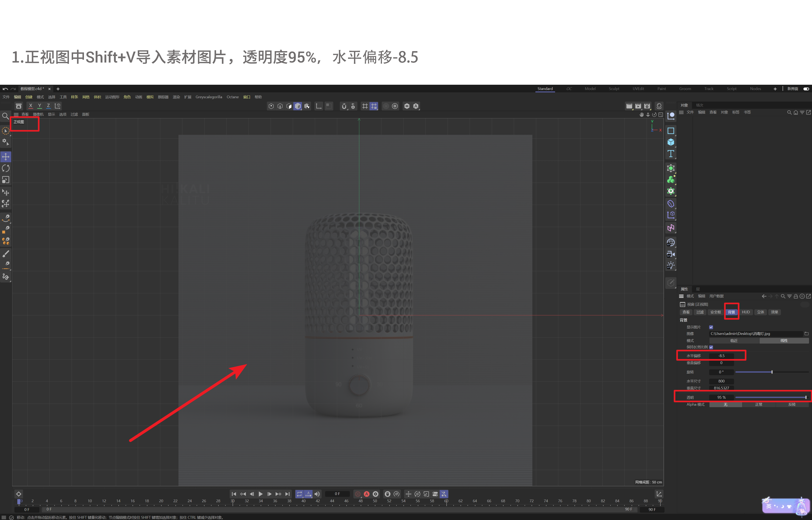812x520 pixels.
Task: Open the 渲染 menu in menu bar
Action: pyautogui.click(x=176, y=97)
